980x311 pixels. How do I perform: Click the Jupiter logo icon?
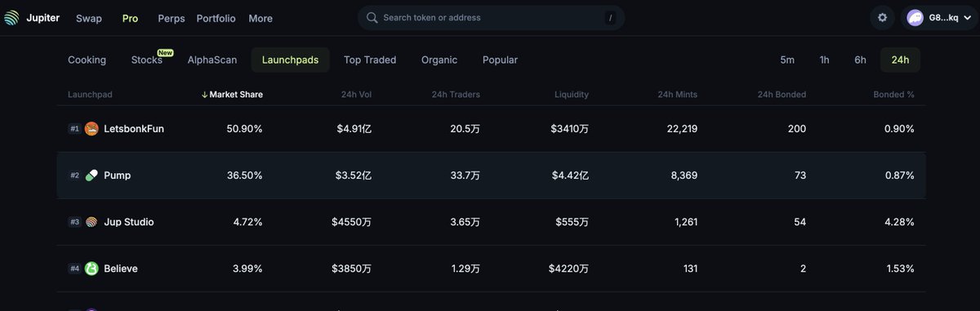point(11,18)
